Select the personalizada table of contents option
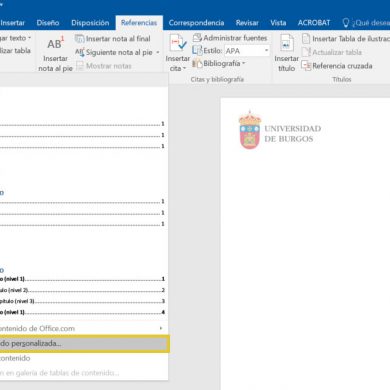The width and height of the screenshot is (390, 390). [84, 344]
